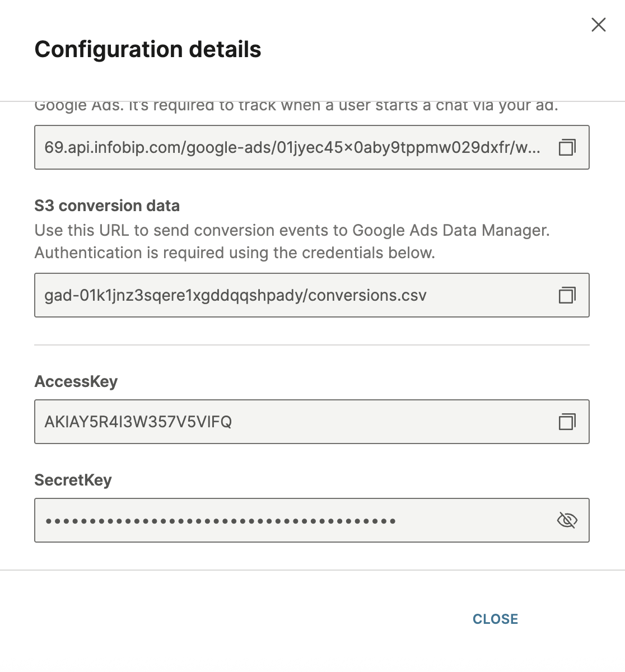Viewport: 625px width, 672px height.
Task: Click the AccessKey label above its field
Action: click(76, 381)
